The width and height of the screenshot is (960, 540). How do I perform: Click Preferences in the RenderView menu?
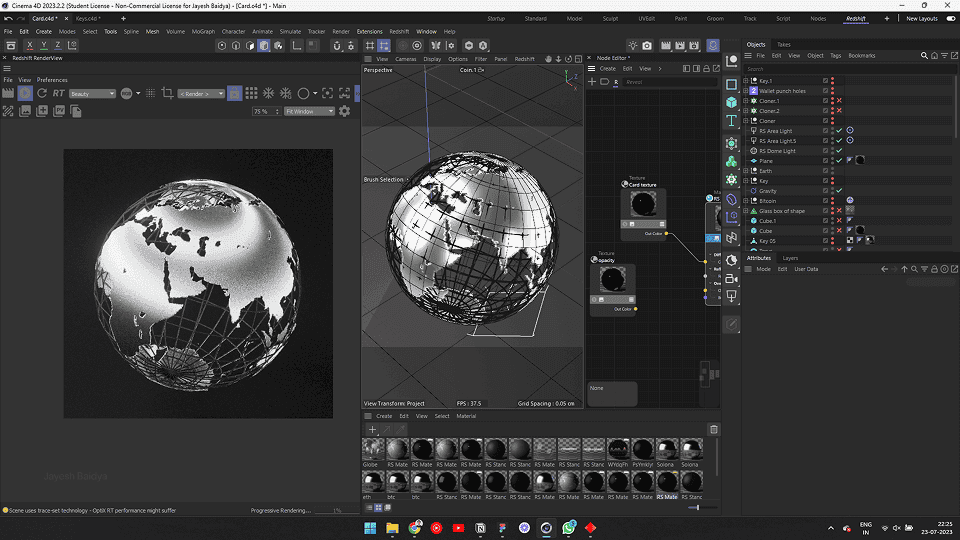point(52,80)
